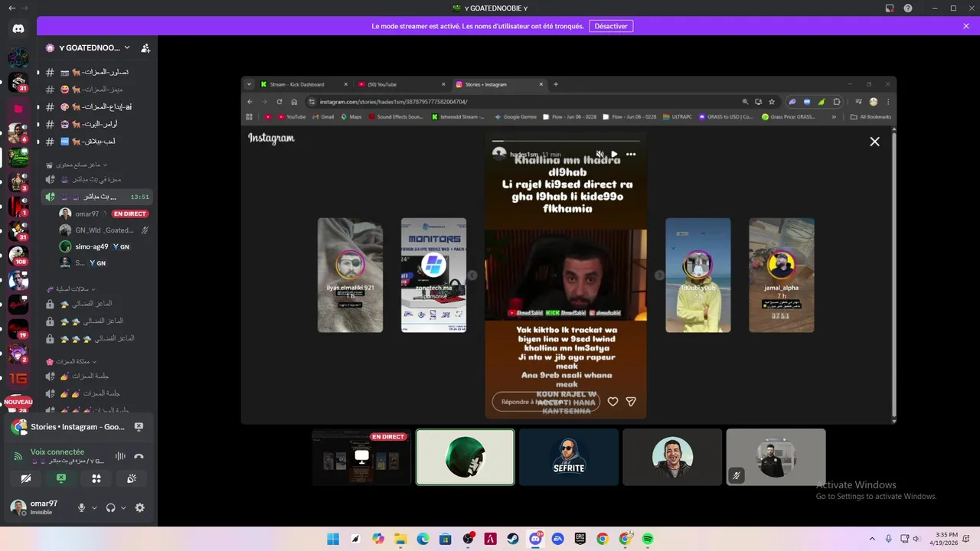Open the Activities launcher button

[x=96, y=478]
